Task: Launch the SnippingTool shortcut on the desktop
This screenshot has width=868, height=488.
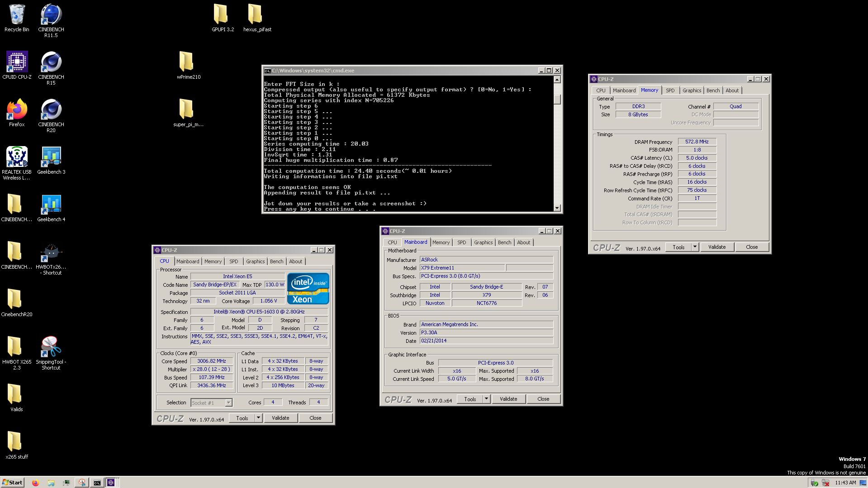Action: 51,353
